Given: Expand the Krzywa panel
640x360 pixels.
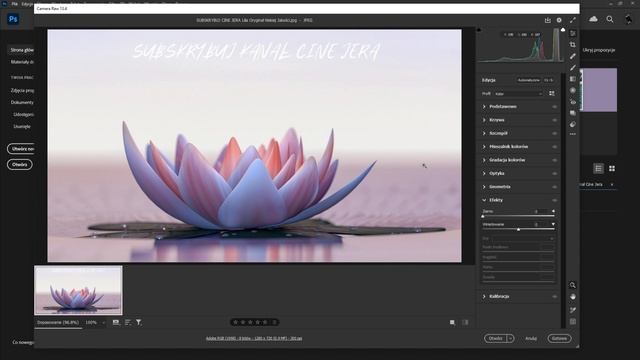Looking at the screenshot, I should click(x=484, y=120).
